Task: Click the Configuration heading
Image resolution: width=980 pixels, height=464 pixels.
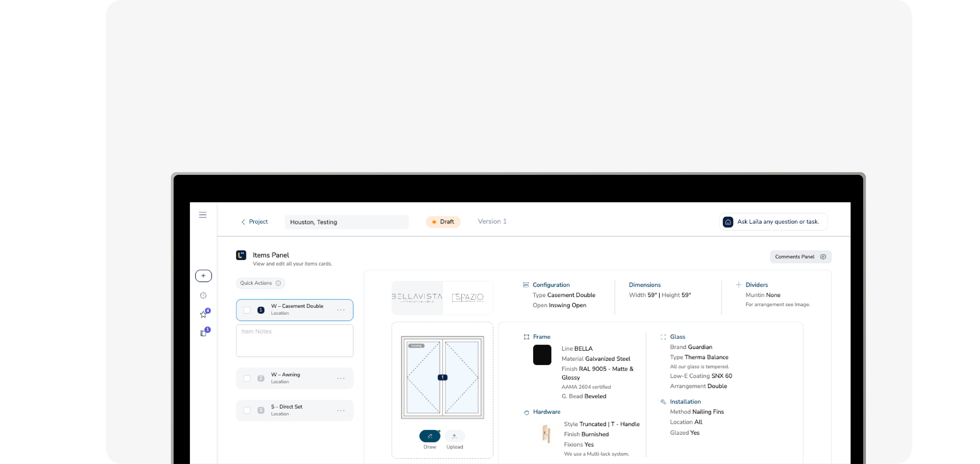Action: click(x=551, y=285)
